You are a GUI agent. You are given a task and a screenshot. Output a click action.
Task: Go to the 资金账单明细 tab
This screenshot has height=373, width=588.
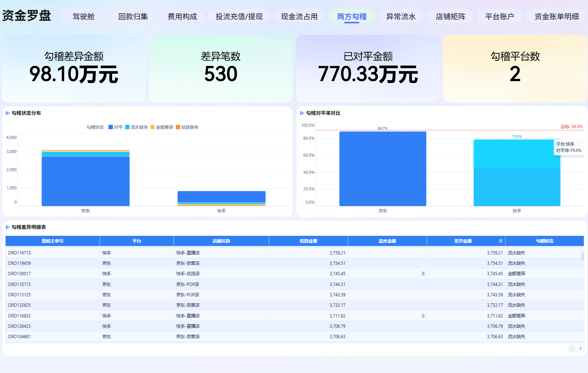(x=557, y=16)
